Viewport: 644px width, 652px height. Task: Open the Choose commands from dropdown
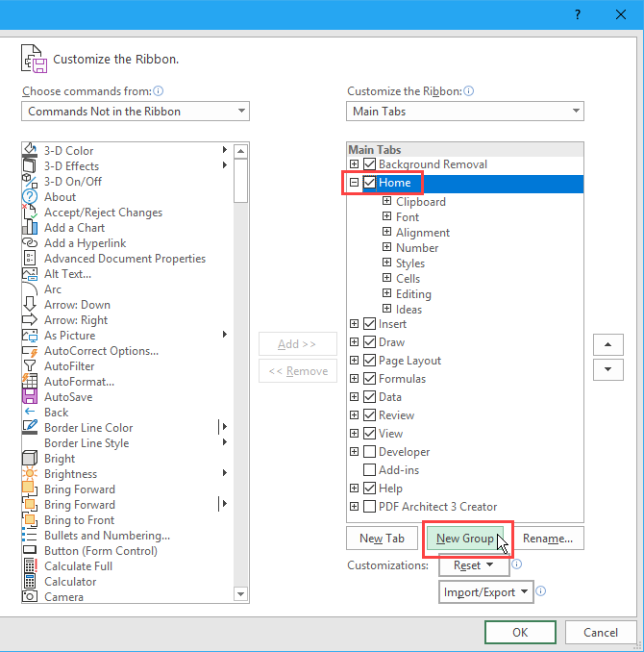[135, 112]
